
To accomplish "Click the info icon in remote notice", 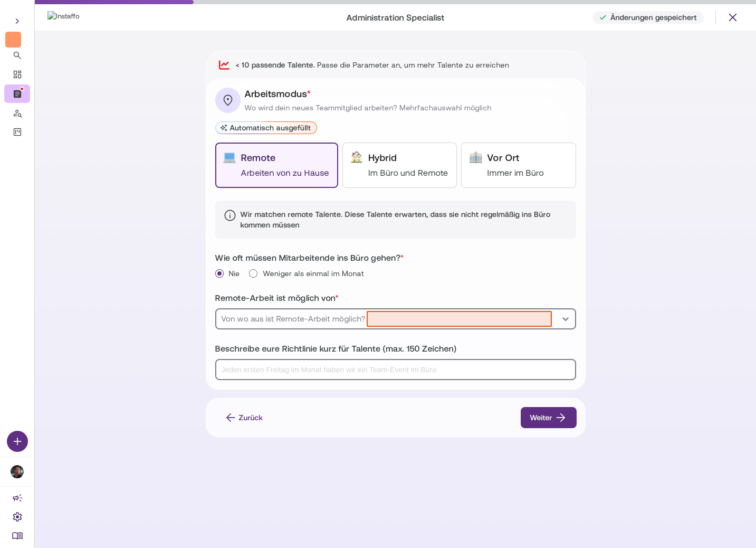I will click(230, 215).
